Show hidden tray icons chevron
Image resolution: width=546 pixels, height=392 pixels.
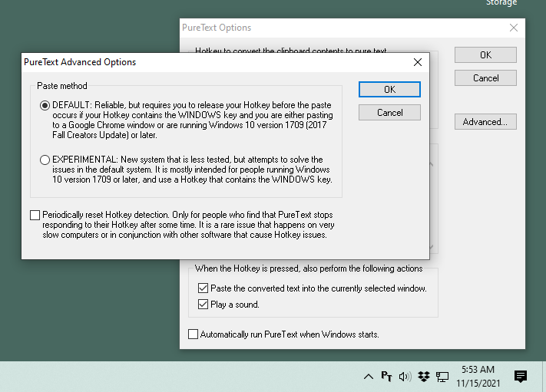pos(369,377)
